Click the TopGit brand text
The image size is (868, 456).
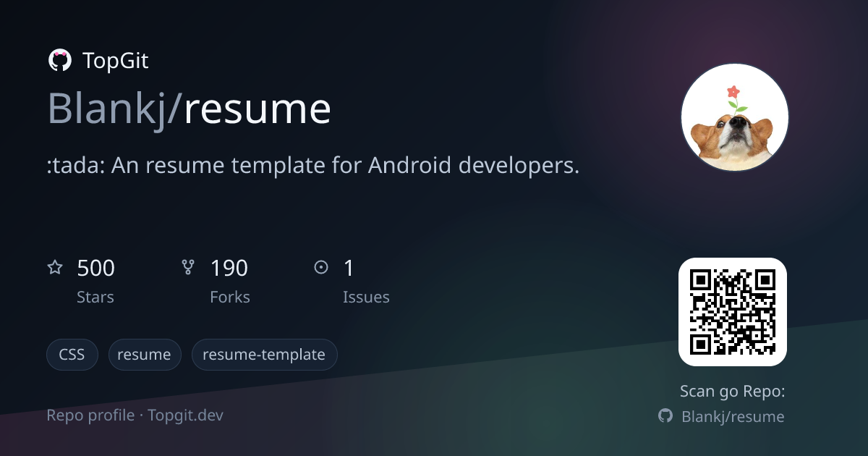[116, 61]
